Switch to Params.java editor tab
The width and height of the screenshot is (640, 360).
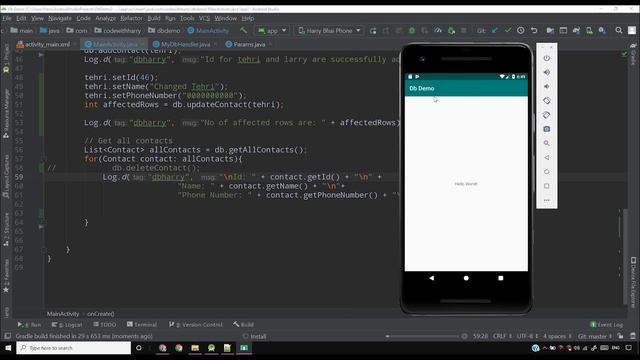(x=248, y=44)
